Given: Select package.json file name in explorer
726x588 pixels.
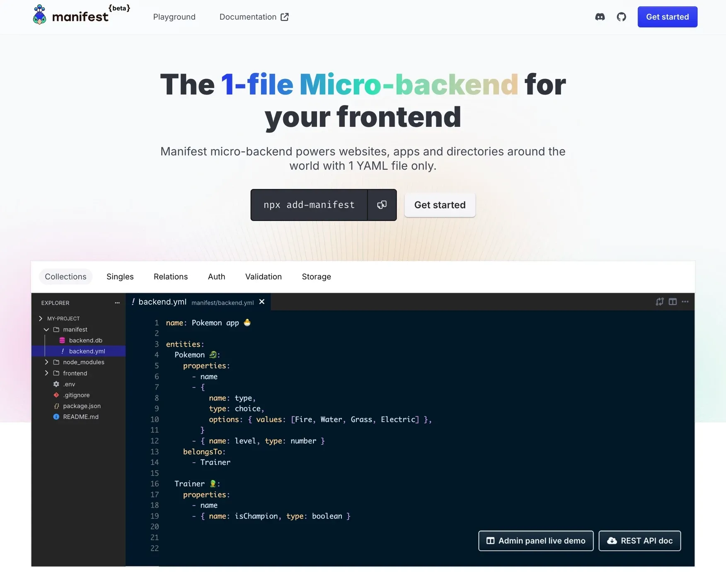Looking at the screenshot, I should click(x=82, y=406).
